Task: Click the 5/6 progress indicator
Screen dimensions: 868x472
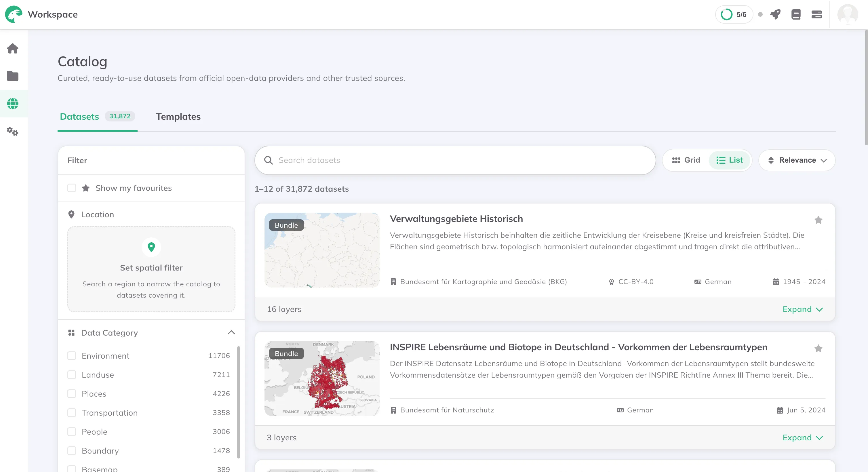Action: tap(734, 14)
